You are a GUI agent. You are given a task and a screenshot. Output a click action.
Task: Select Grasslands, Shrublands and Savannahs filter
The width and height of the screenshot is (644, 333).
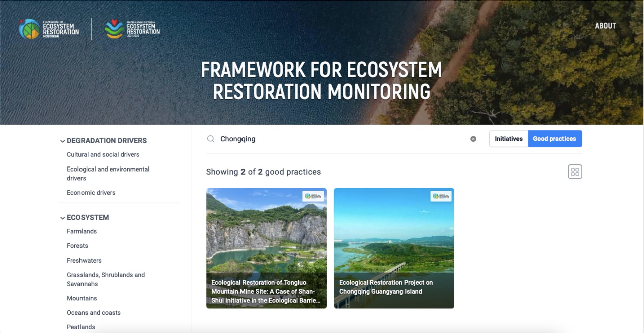(x=106, y=279)
